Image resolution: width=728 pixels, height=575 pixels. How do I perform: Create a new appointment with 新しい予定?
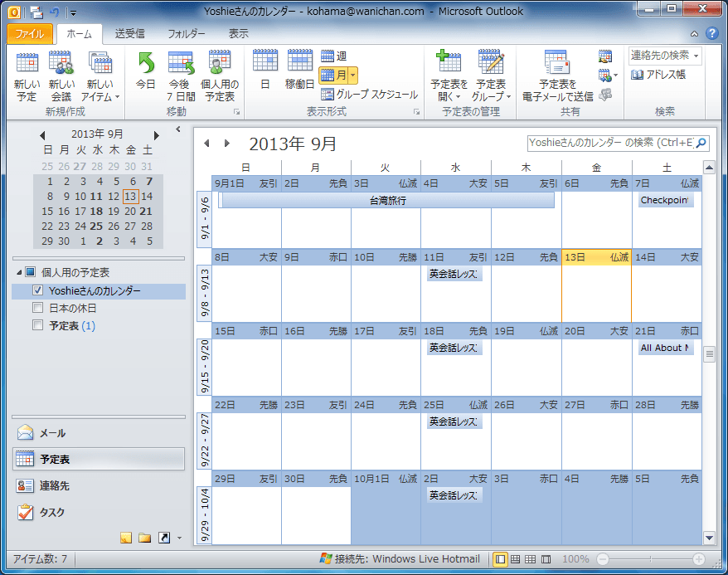click(27, 76)
